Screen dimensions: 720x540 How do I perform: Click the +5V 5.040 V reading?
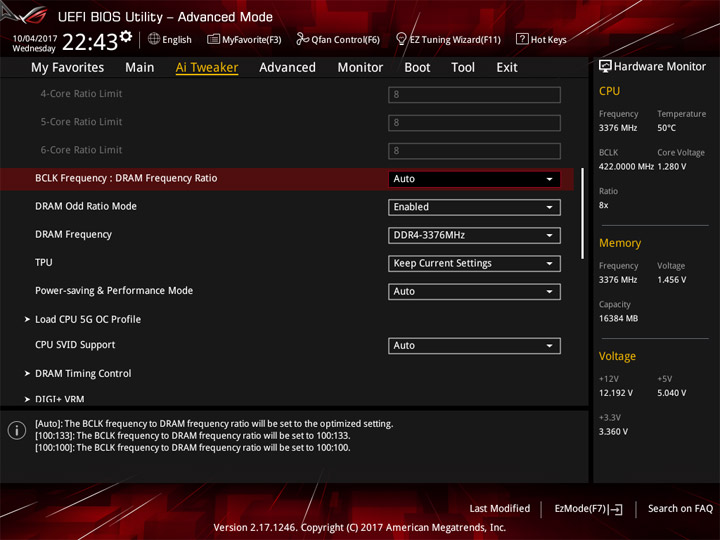(671, 393)
